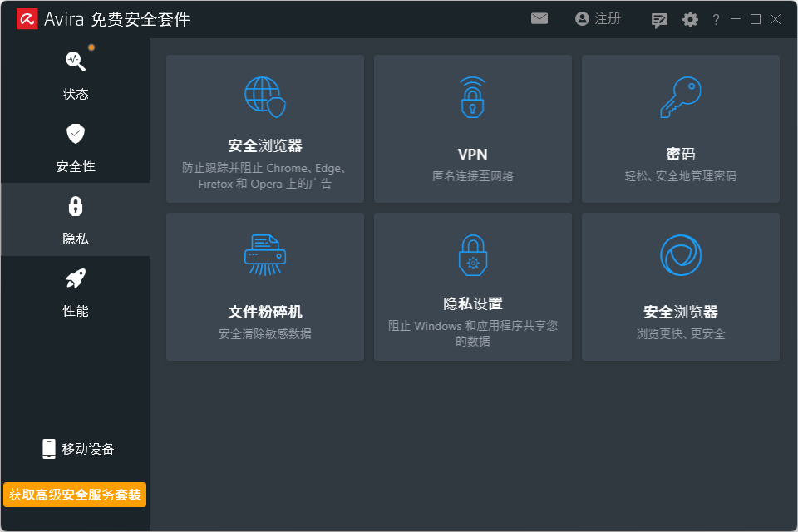Image resolution: width=798 pixels, height=532 pixels.
Task: Select the 状态 magnifier icon in the sidebar
Action: tap(76, 61)
